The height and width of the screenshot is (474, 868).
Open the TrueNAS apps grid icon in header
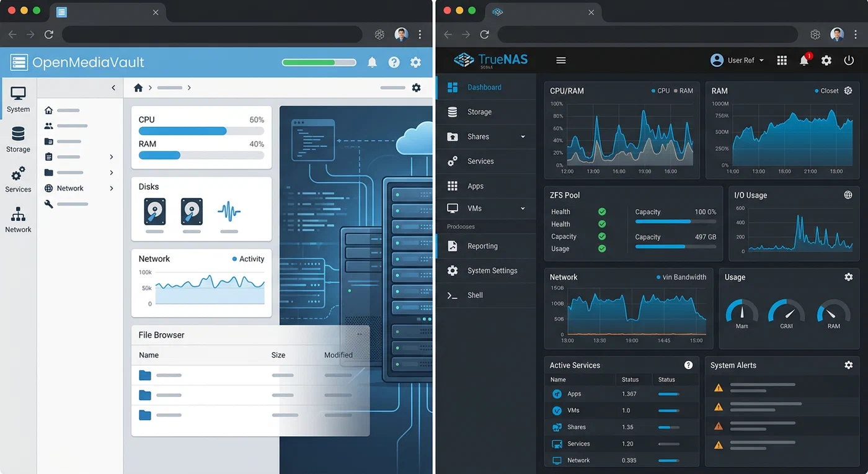coord(782,60)
